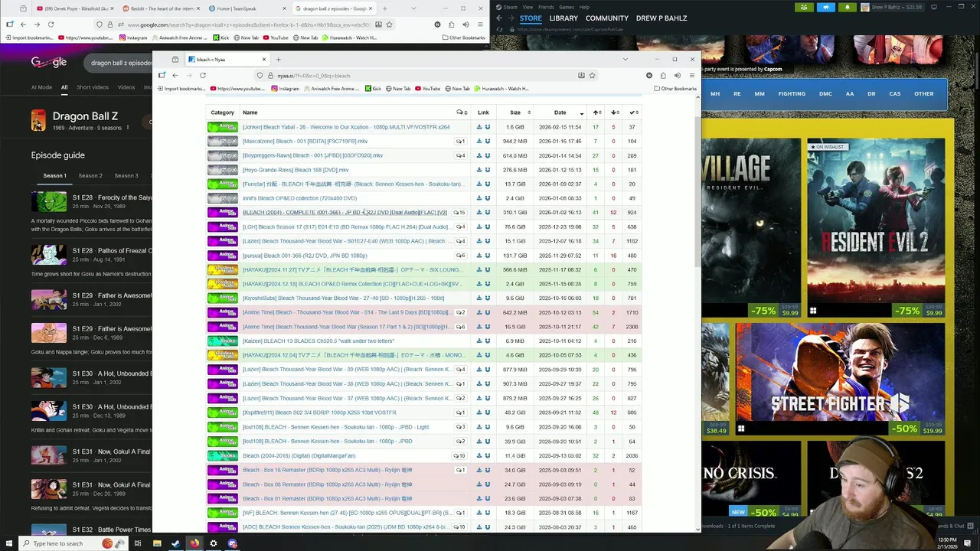Go back in Steam client navigation
Screen dimensions: 980x551
coord(499,18)
